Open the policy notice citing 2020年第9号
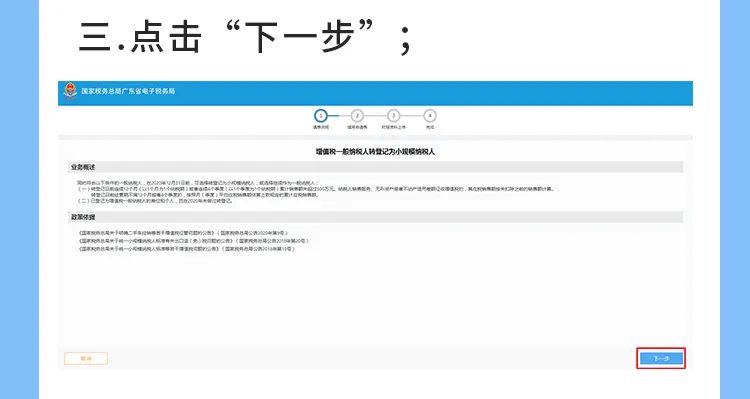750x399 pixels. [183, 233]
